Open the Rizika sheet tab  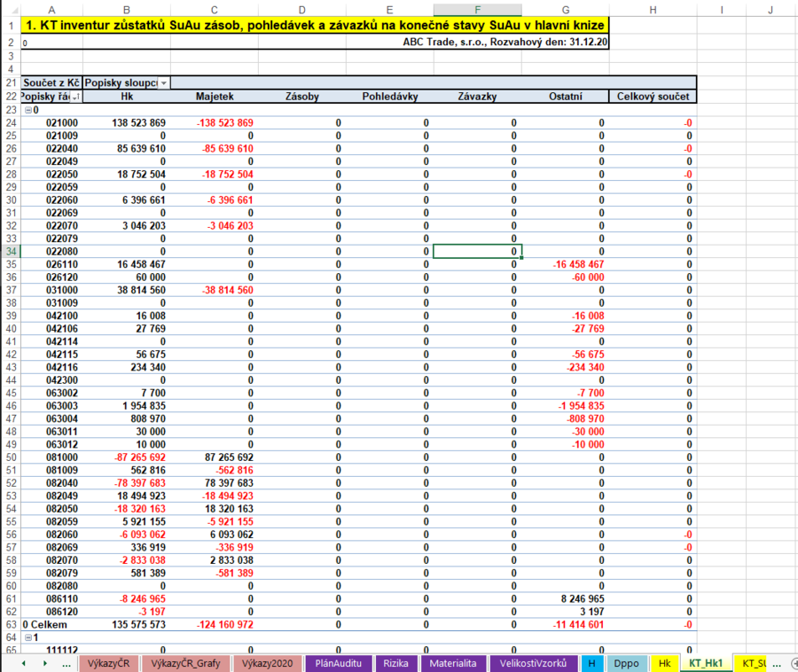[396, 663]
